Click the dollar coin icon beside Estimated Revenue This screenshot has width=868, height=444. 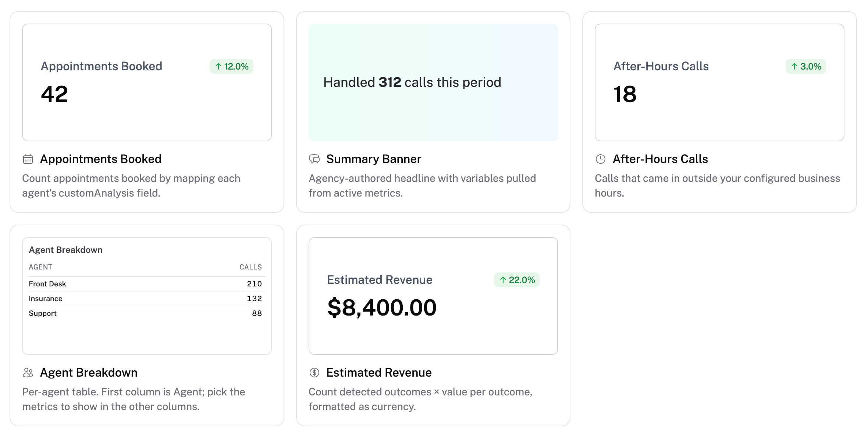coord(314,373)
